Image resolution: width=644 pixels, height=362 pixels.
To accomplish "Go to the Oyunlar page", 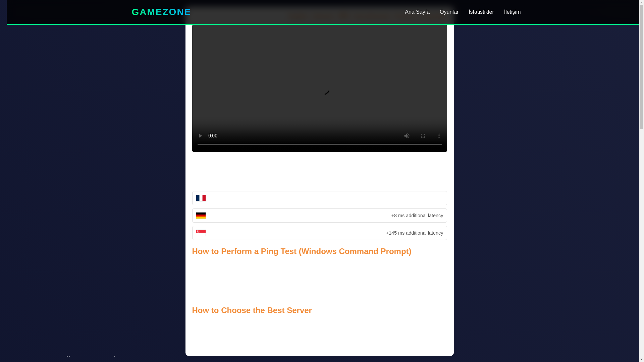I will click(x=449, y=12).
